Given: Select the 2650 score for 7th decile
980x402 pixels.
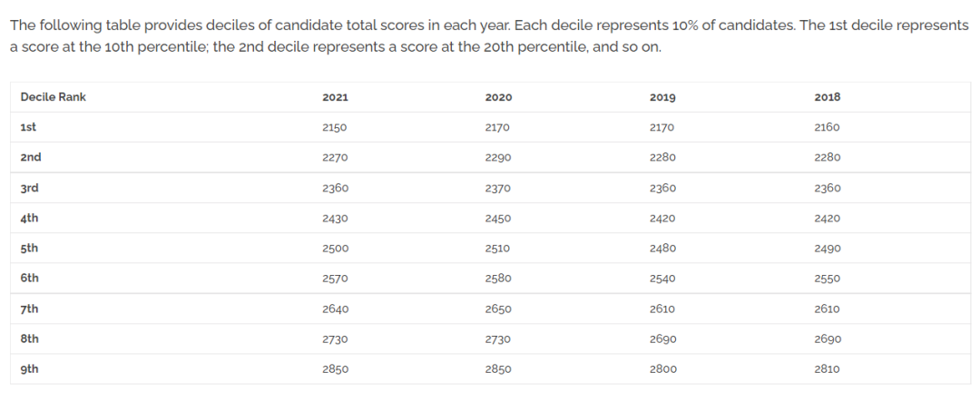Looking at the screenshot, I should pyautogui.click(x=498, y=309).
